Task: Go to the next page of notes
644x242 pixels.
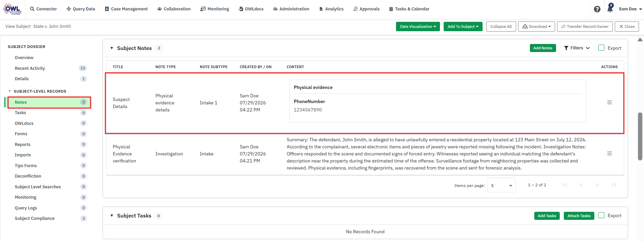Action: tap(597, 185)
